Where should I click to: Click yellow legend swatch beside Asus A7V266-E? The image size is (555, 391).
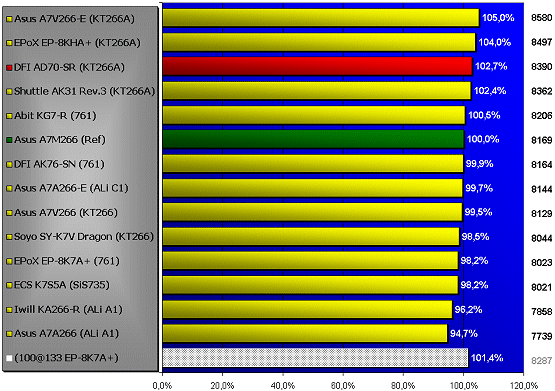(9, 19)
